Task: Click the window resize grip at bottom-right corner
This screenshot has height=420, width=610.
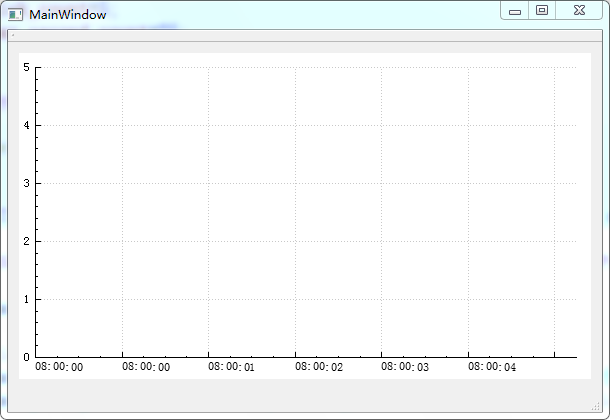Action: click(x=596, y=406)
